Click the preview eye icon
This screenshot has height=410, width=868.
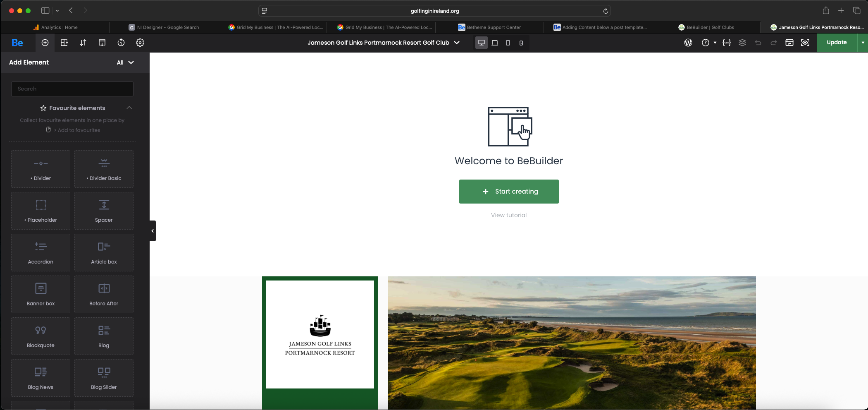[x=805, y=43]
